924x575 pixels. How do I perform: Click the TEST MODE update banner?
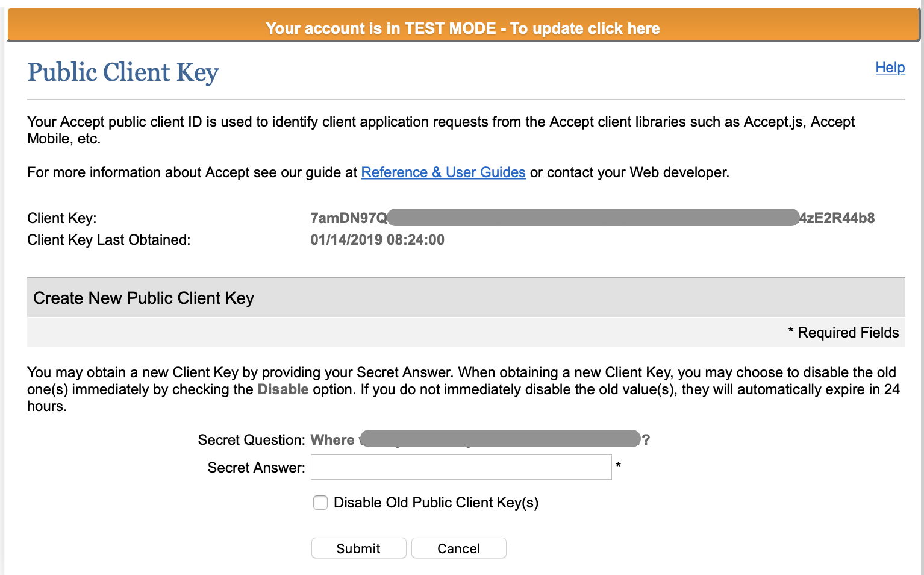pyautogui.click(x=462, y=28)
